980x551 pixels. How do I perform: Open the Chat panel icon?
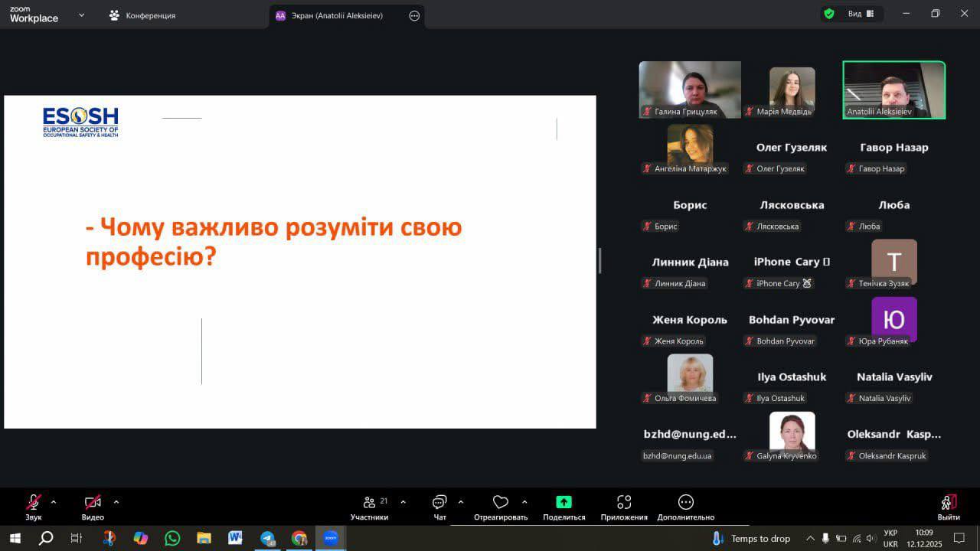click(x=439, y=502)
